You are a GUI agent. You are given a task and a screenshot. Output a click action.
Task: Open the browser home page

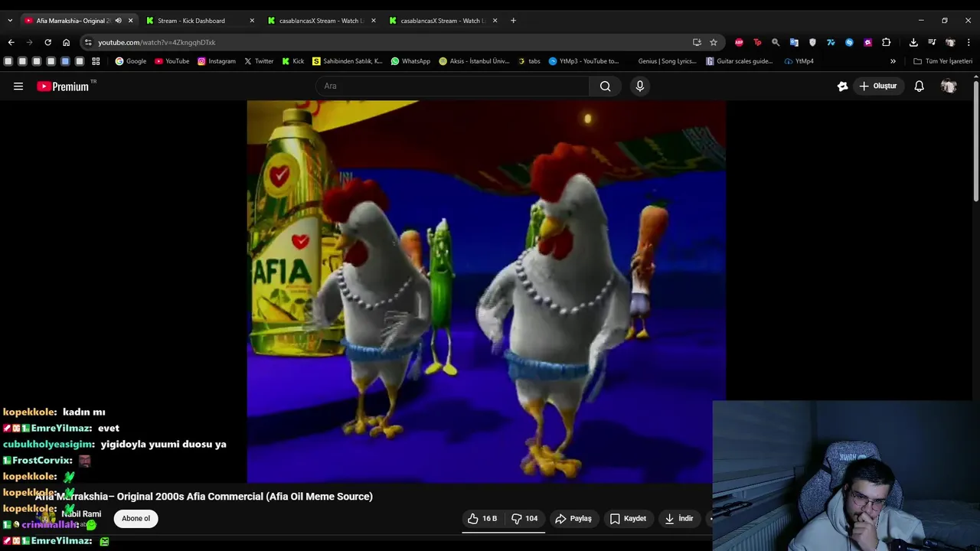tap(66, 42)
